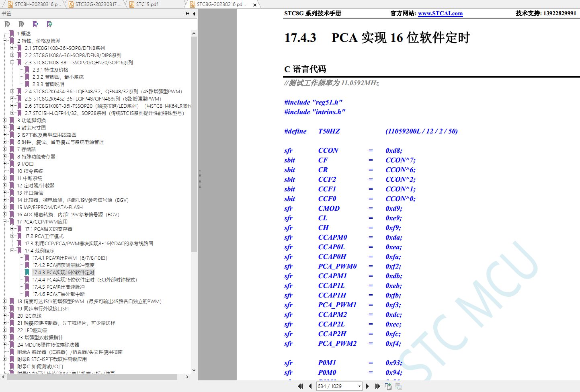Click the bookmarks horizontal scroll-left arrow
Screen dimensions: 580x392
[x=3, y=377]
